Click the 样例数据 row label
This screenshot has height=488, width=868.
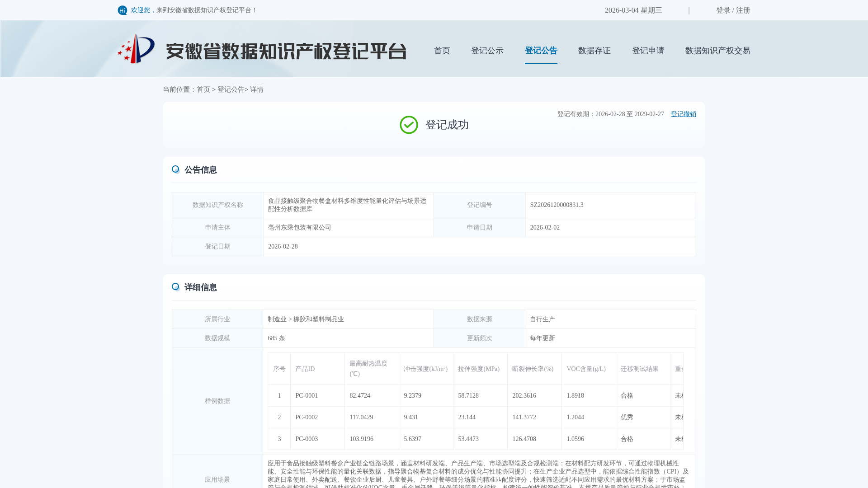click(217, 401)
